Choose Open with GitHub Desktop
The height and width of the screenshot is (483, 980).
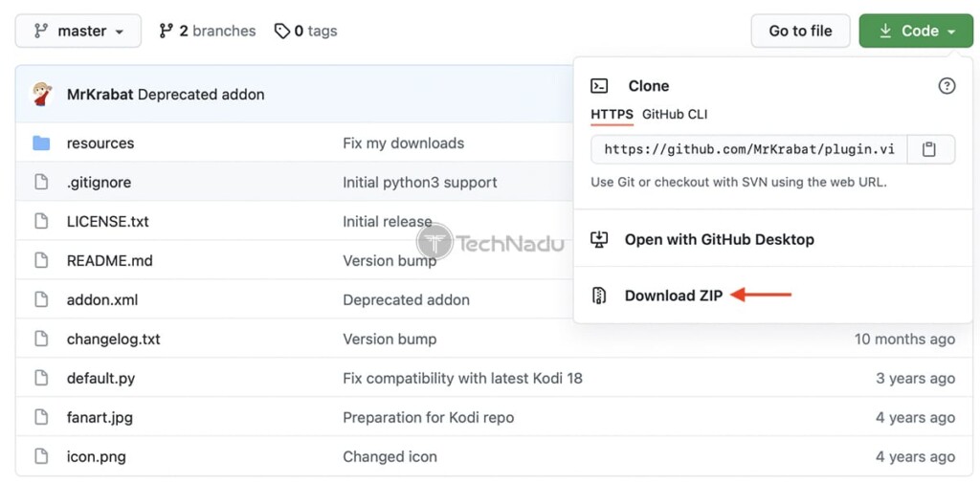coord(719,239)
